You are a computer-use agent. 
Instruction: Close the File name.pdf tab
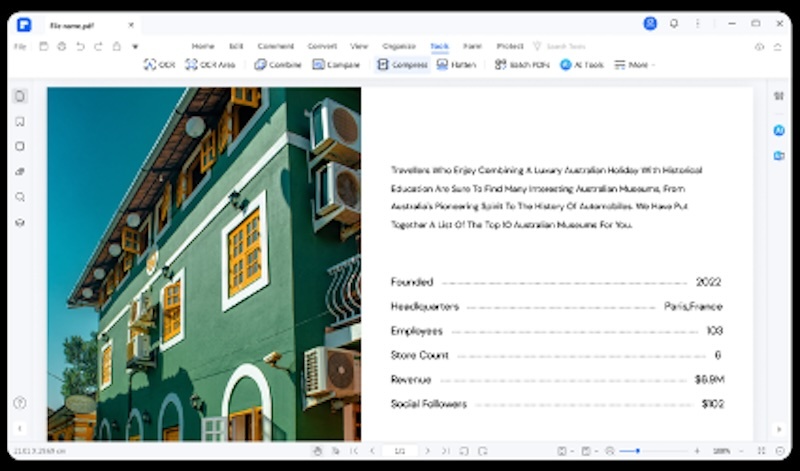[x=131, y=24]
